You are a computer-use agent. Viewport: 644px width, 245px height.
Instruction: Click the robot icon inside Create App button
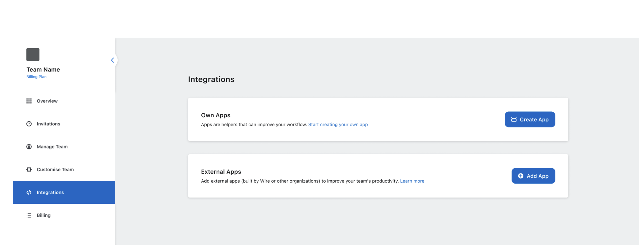tap(514, 119)
